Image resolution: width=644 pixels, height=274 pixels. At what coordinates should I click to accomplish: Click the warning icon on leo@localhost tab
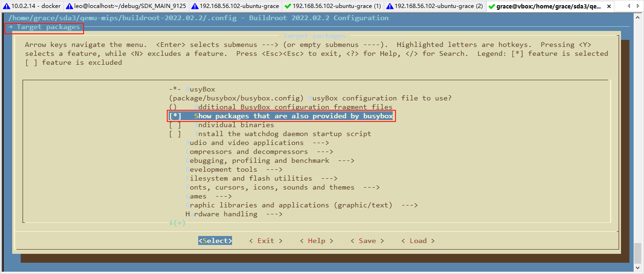(x=70, y=7)
